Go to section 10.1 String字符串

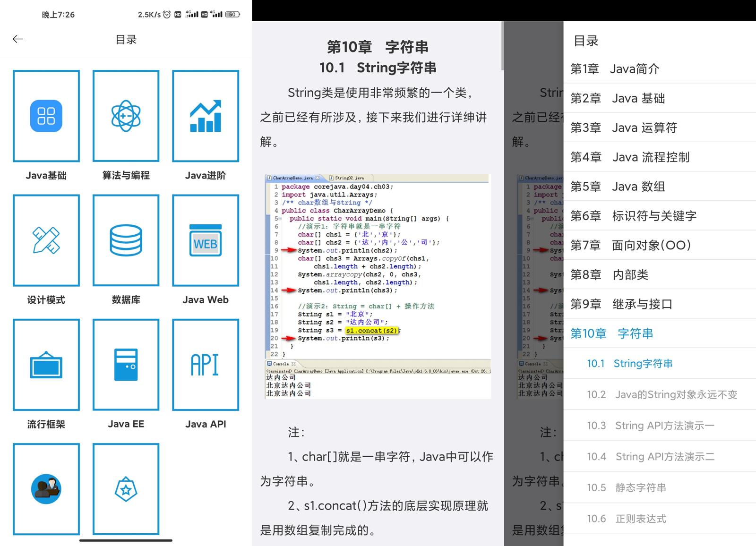[x=630, y=364]
